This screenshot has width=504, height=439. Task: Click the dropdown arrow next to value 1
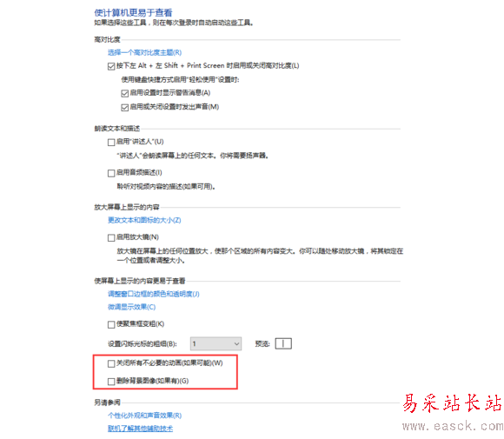point(236,343)
